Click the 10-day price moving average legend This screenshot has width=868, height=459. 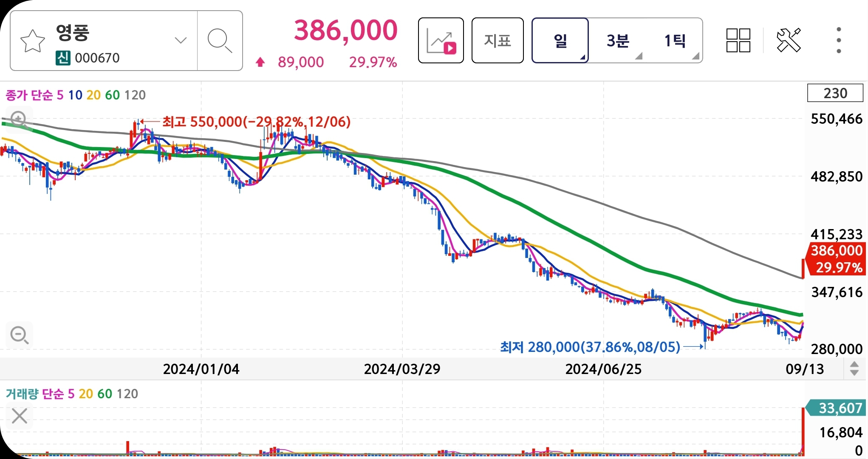click(75, 95)
